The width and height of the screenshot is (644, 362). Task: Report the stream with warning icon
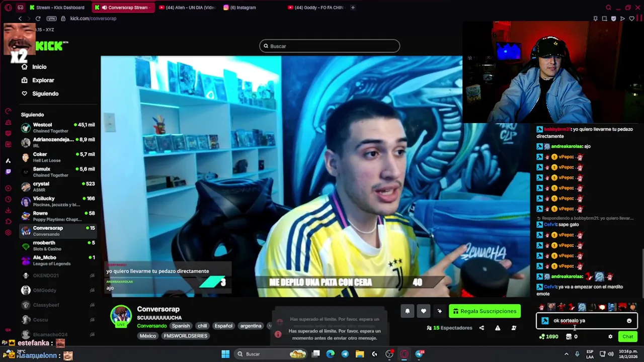(498, 328)
